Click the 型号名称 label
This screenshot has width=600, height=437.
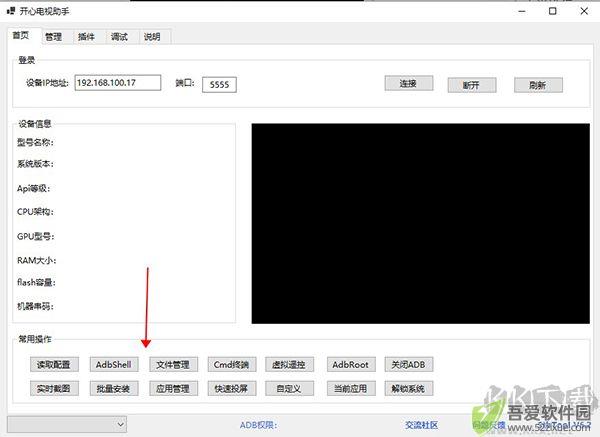tap(35, 142)
